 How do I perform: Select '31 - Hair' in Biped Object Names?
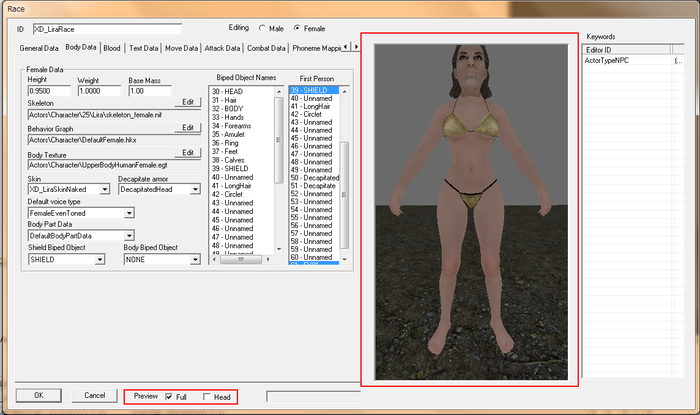(224, 100)
